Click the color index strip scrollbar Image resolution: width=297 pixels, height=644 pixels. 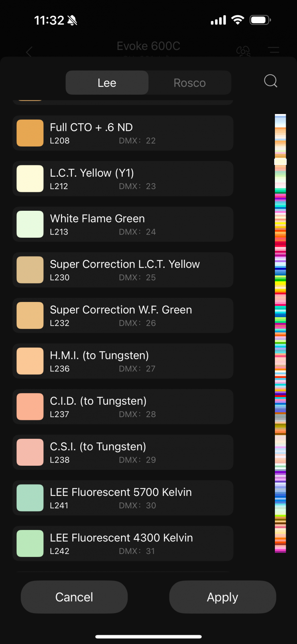tap(280, 333)
